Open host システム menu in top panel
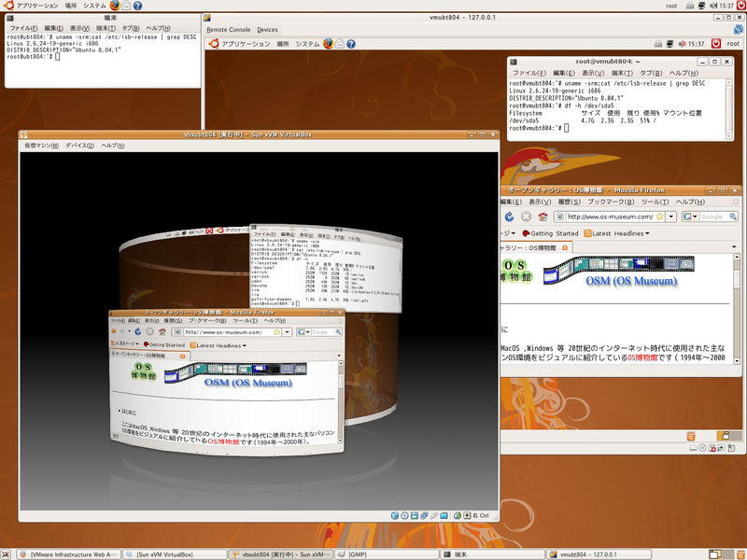This screenshot has width=747, height=560. coord(94,6)
